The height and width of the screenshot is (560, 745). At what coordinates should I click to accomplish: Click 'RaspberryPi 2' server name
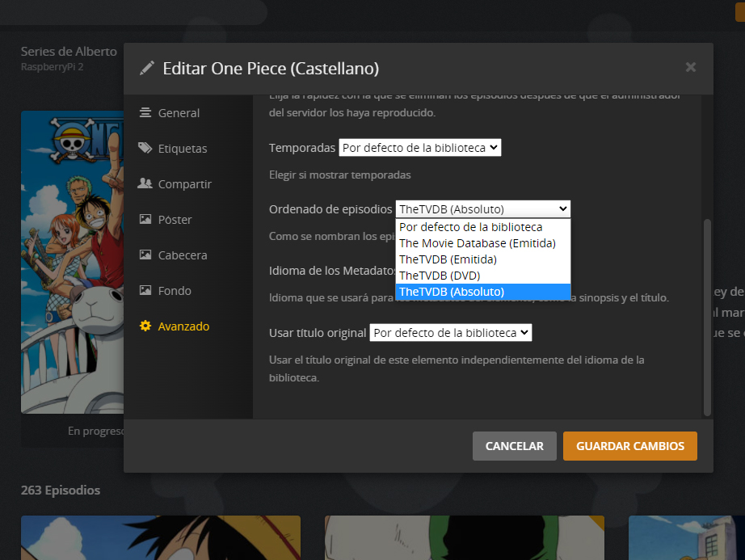(x=52, y=67)
